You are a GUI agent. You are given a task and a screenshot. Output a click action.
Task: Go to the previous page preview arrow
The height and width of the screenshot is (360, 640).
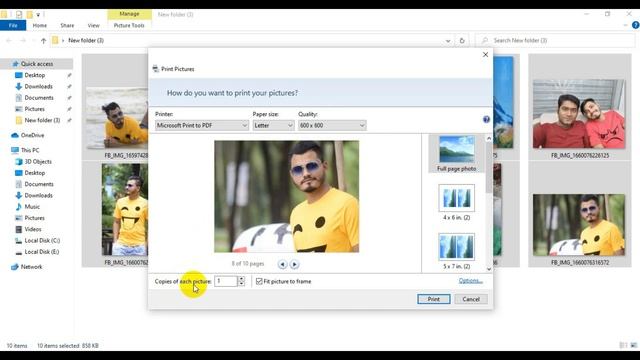[x=282, y=264]
